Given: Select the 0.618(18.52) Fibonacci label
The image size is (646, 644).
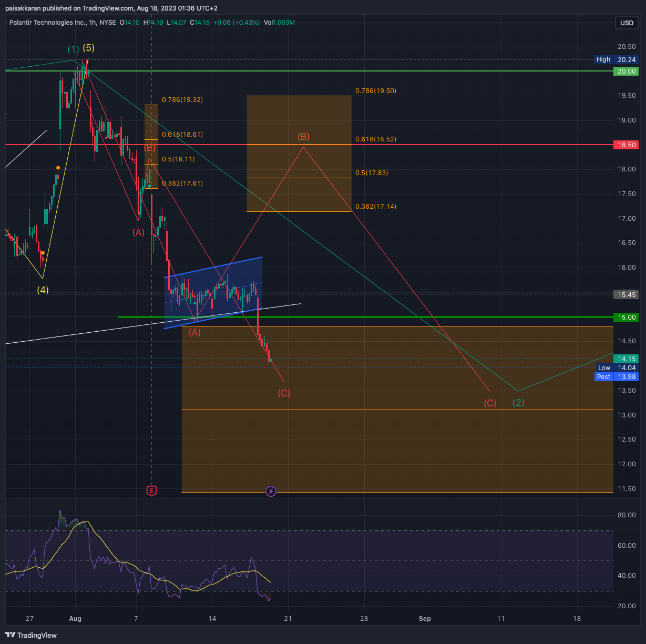Looking at the screenshot, I should coord(376,139).
